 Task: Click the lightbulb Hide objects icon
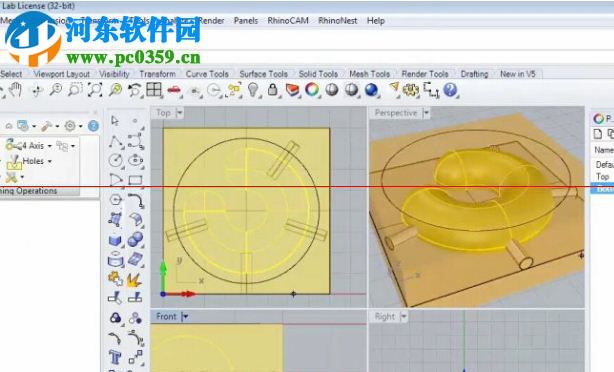pos(253,90)
